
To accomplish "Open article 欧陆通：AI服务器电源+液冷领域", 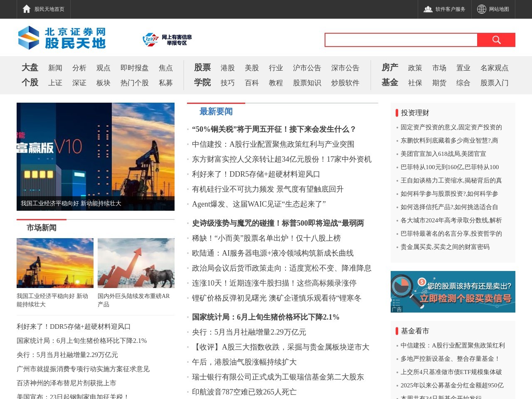I will point(273,253).
